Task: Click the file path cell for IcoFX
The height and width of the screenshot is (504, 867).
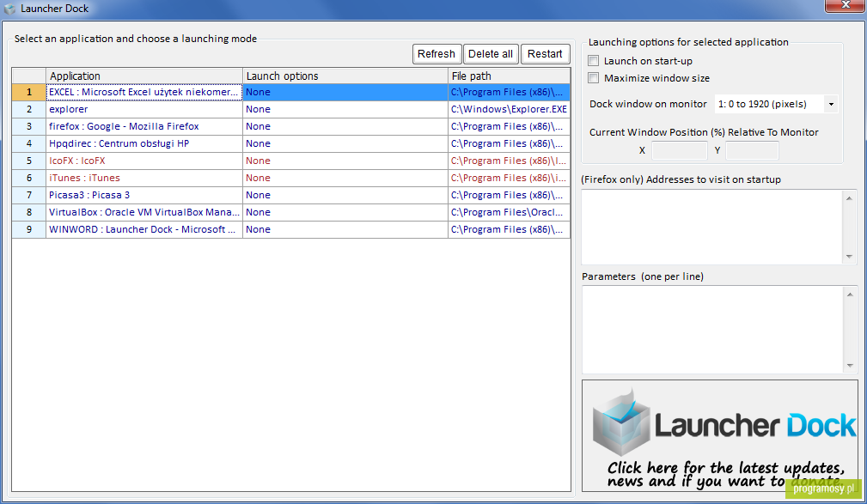Action: pos(509,161)
